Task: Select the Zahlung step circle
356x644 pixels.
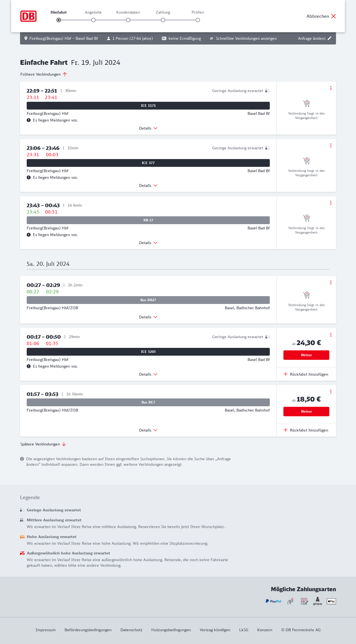Action: coord(163,20)
